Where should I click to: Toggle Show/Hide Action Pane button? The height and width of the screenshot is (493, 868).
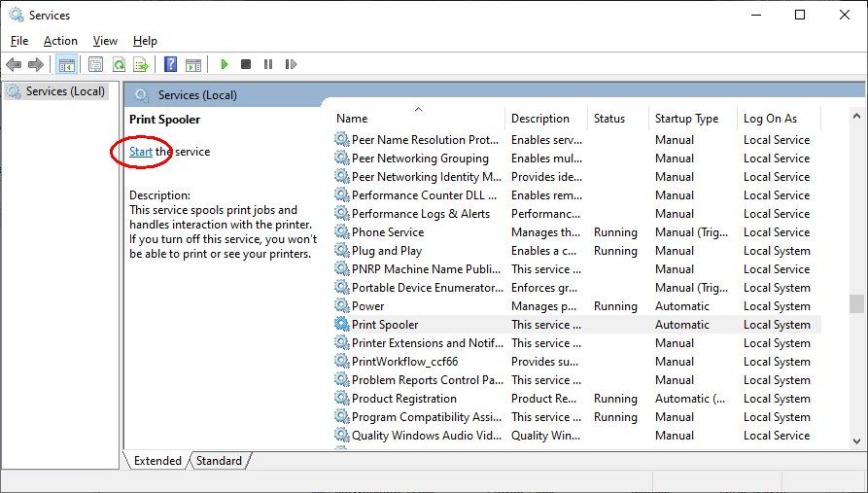193,64
